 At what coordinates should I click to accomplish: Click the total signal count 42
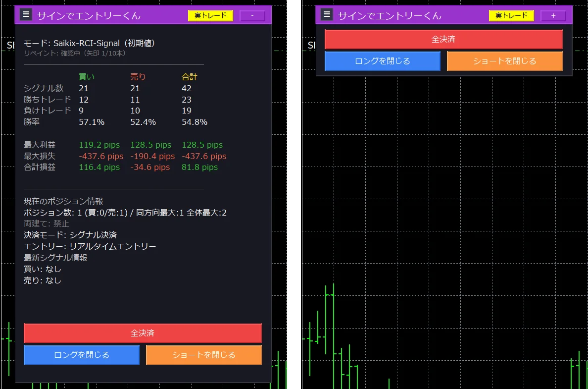click(x=187, y=88)
